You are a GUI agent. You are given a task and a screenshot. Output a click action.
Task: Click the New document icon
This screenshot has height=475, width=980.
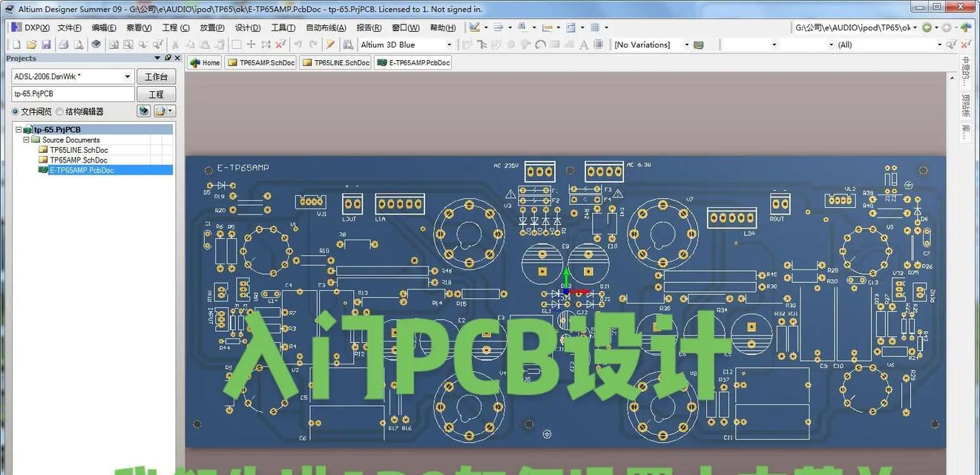tap(16, 45)
